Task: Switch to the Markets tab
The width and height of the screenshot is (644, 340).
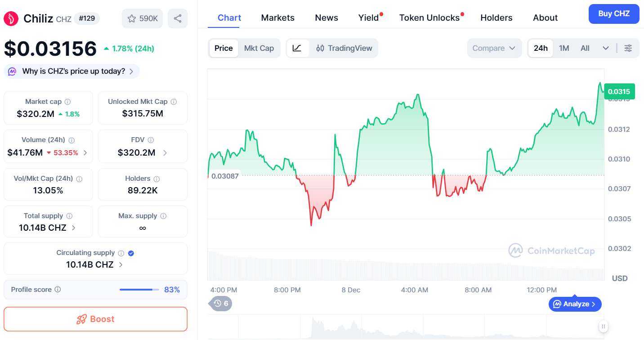Action: [277, 18]
